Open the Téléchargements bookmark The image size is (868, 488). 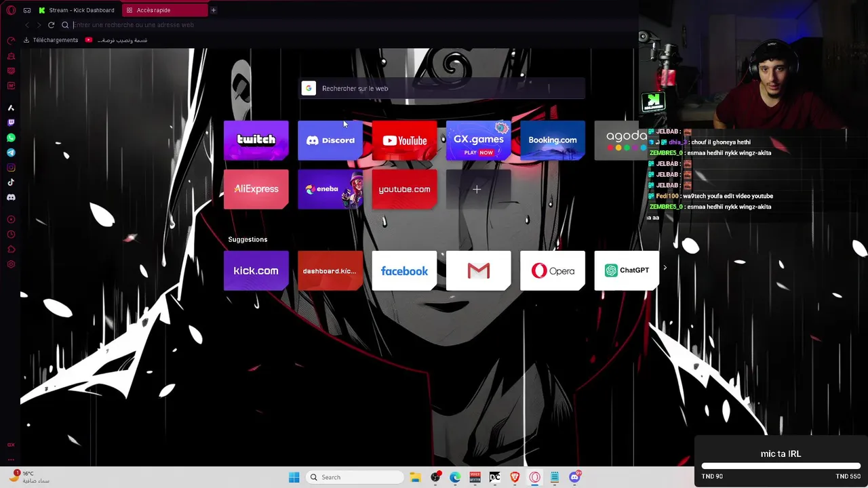[51, 40]
